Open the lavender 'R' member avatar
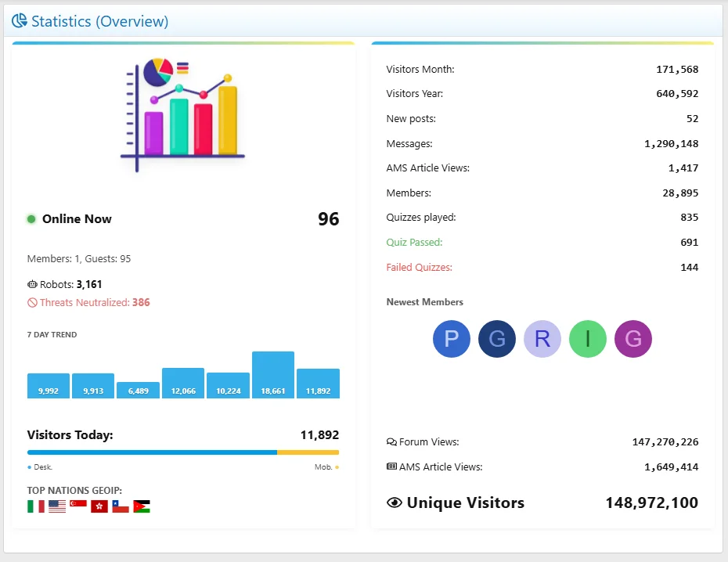 pos(542,339)
